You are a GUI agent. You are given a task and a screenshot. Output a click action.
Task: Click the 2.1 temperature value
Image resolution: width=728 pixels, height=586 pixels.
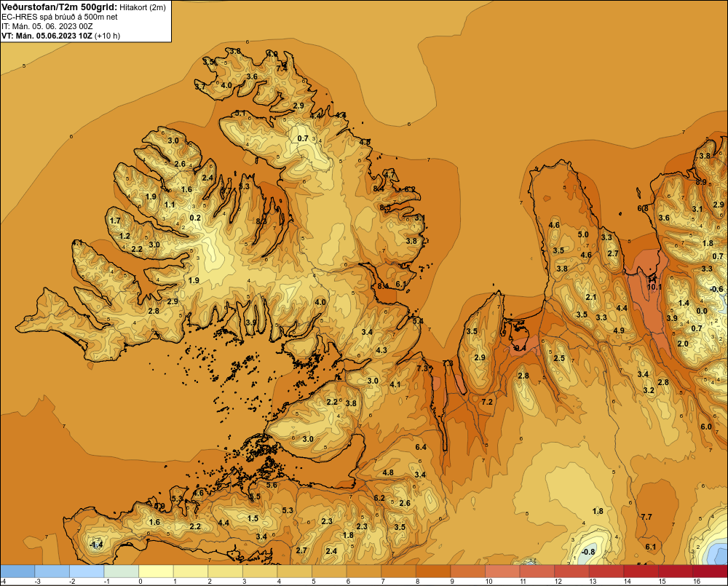(590, 297)
